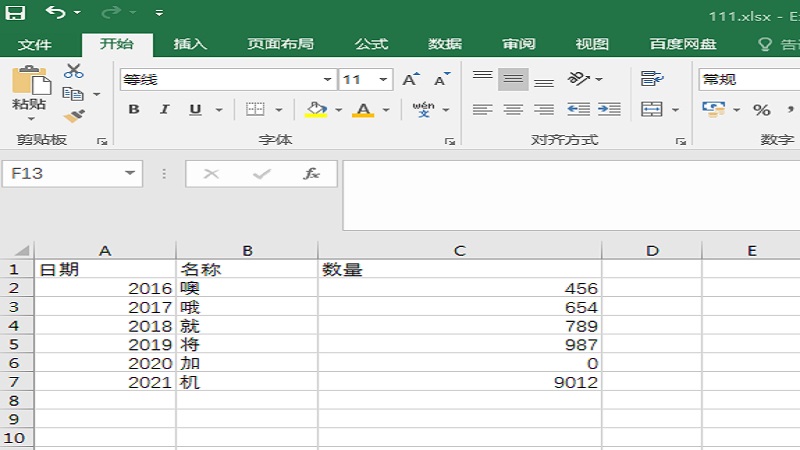The width and height of the screenshot is (800, 450).
Task: Select cell C7 containing 9012
Action: (460, 382)
